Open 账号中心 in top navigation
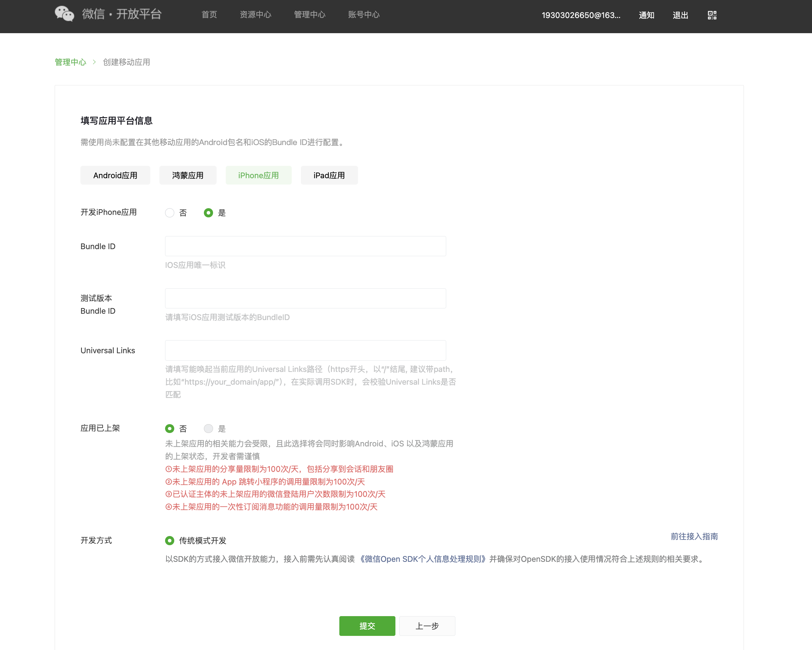812x650 pixels. [364, 14]
